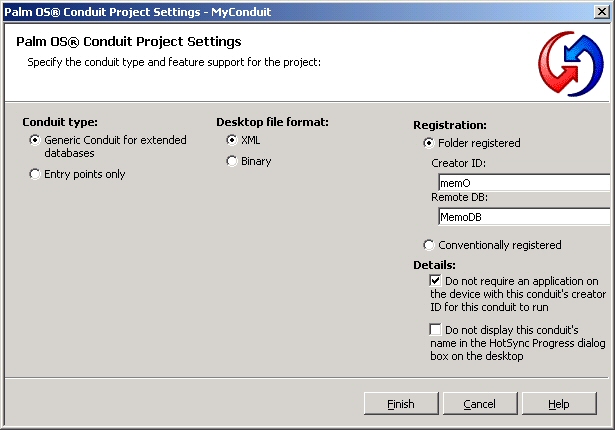Close the dialog with the X button
The image size is (615, 430).
602,12
